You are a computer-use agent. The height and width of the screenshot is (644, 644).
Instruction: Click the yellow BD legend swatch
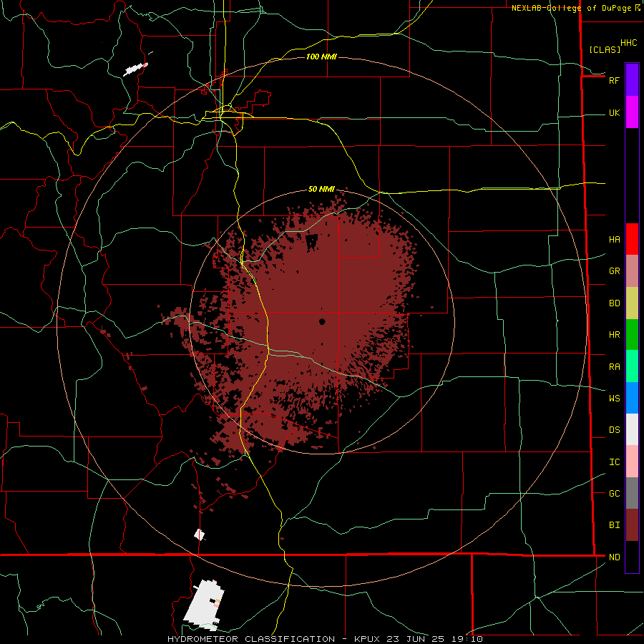[x=632, y=303]
